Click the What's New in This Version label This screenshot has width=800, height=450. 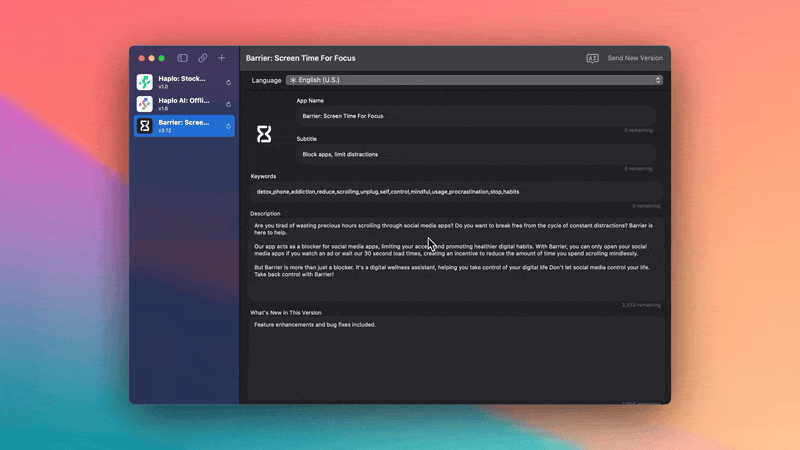(286, 313)
